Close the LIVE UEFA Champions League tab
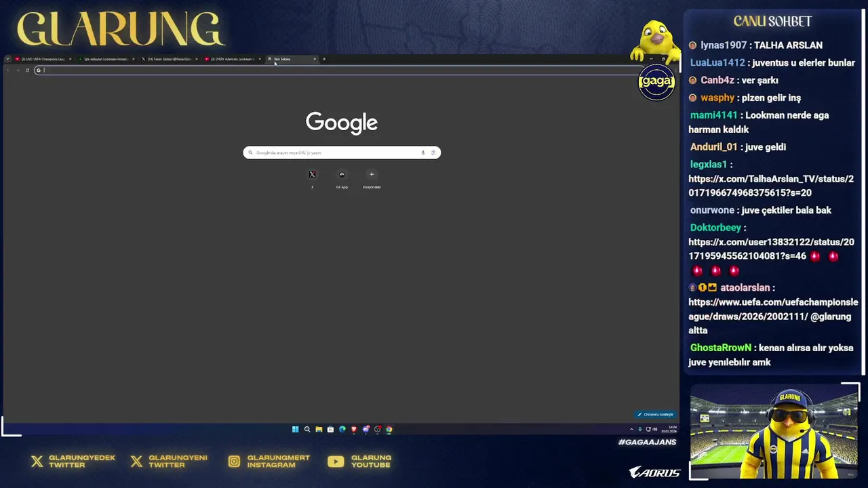 click(70, 59)
